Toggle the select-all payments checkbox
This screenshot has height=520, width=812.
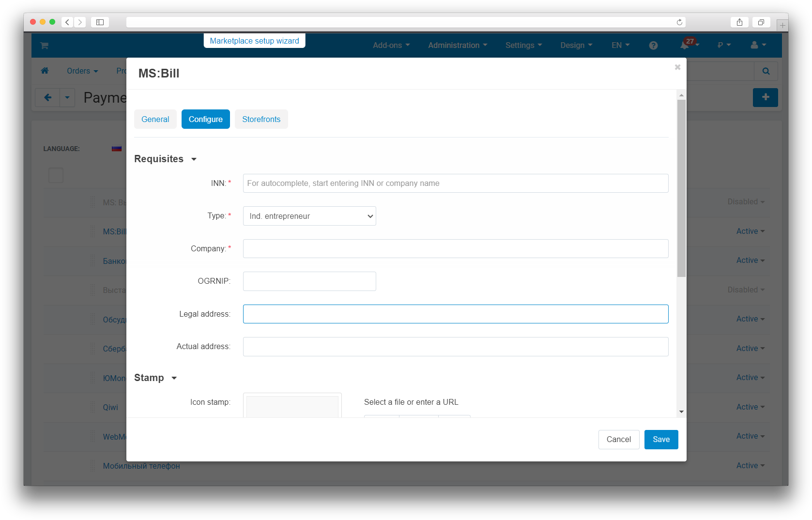56,175
